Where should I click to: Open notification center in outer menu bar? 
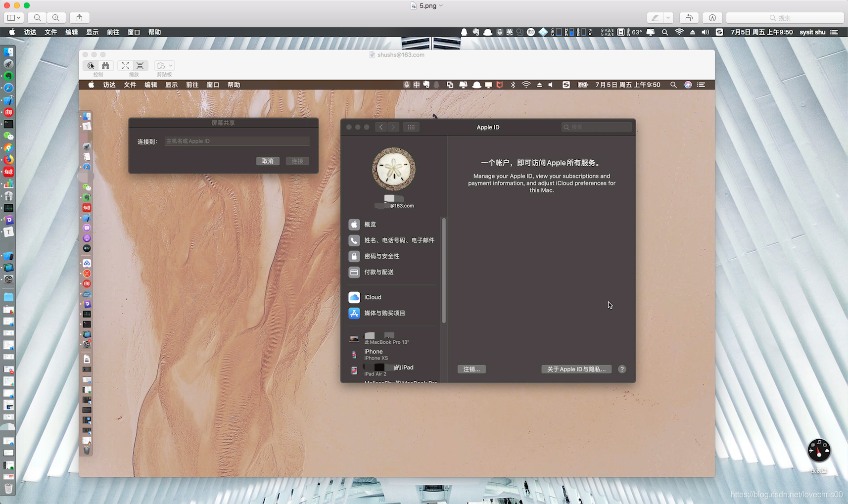coord(834,32)
